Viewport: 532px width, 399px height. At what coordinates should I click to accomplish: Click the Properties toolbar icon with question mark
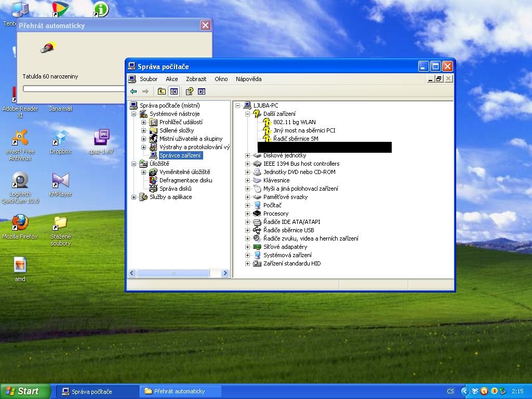point(189,91)
